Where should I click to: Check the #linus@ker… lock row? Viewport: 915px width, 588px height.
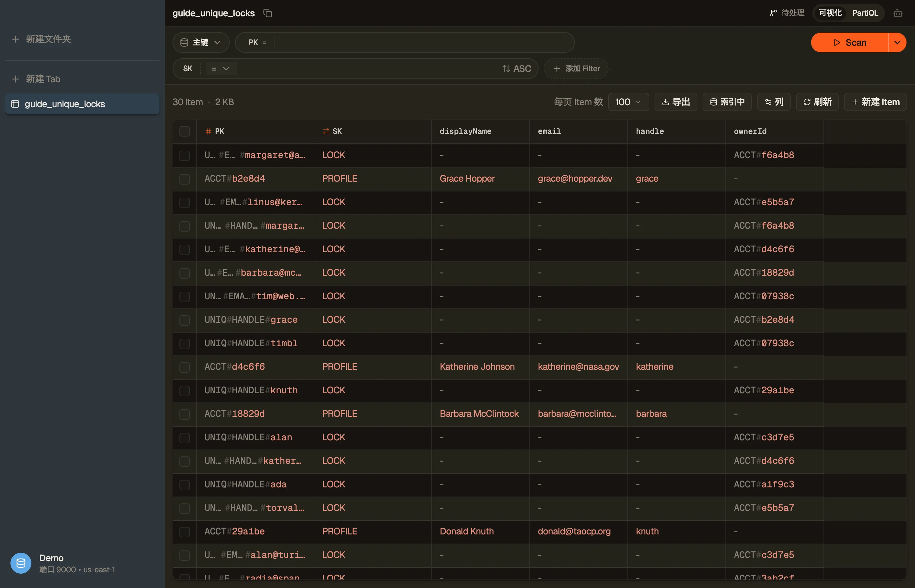pos(184,202)
